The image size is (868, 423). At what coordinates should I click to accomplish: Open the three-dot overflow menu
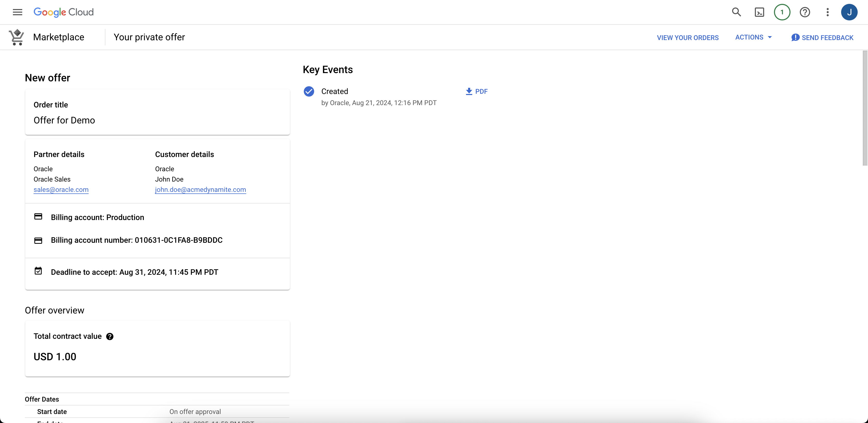pos(828,12)
